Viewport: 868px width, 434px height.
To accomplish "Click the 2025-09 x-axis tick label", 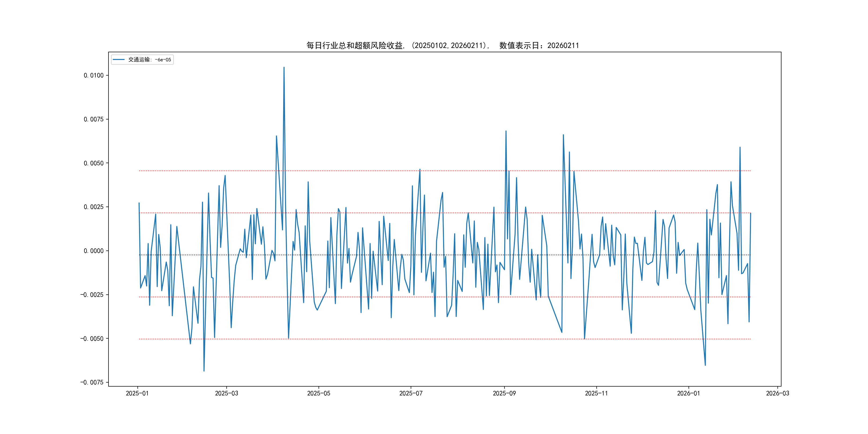I will 504,393.
